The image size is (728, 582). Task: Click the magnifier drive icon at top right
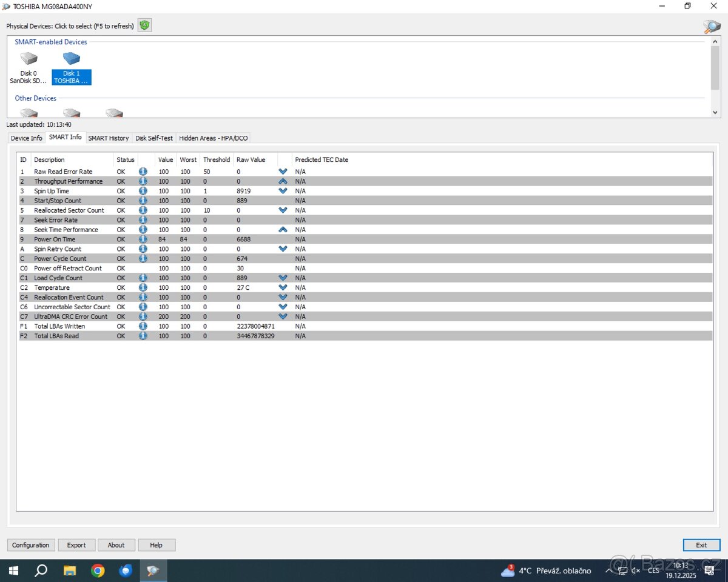click(711, 27)
